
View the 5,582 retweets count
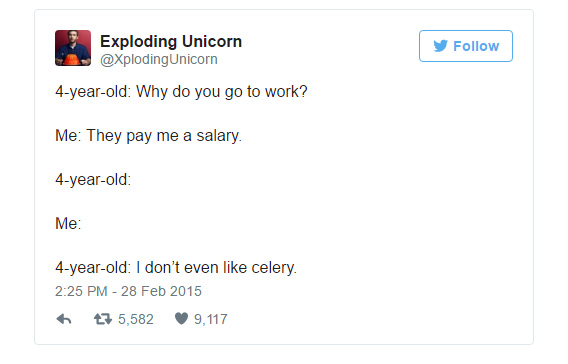[x=136, y=319]
